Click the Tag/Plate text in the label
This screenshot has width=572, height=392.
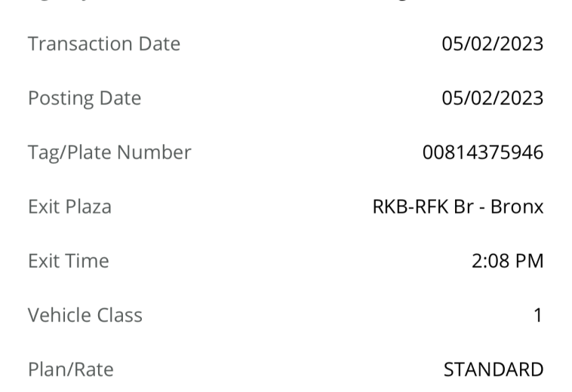(x=70, y=152)
